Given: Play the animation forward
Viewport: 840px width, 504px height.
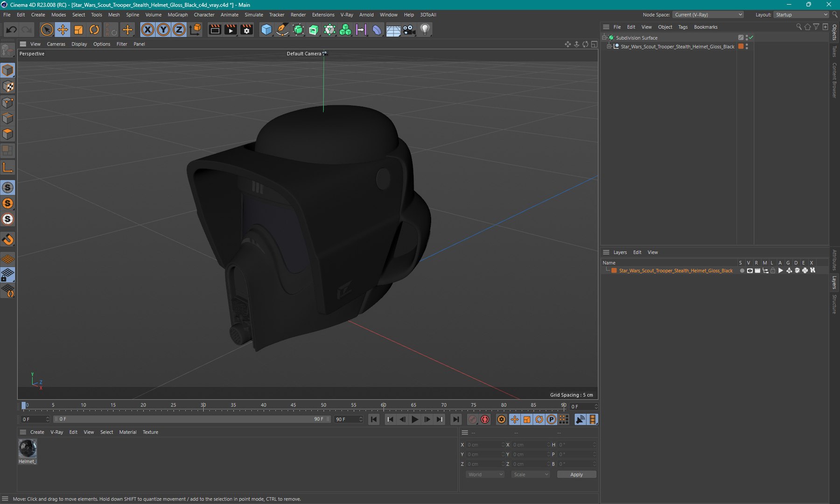Looking at the screenshot, I should pos(415,420).
